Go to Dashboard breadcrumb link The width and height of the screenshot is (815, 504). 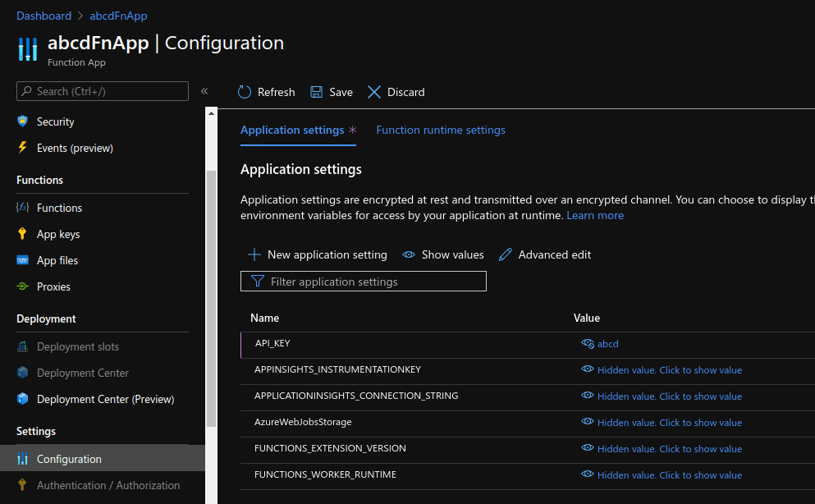(43, 16)
